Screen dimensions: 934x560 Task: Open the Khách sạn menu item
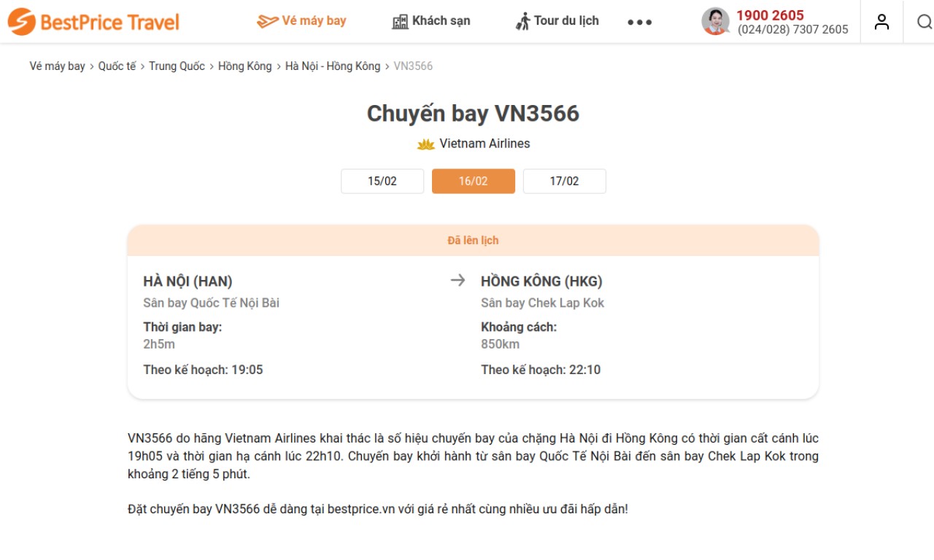coord(441,21)
